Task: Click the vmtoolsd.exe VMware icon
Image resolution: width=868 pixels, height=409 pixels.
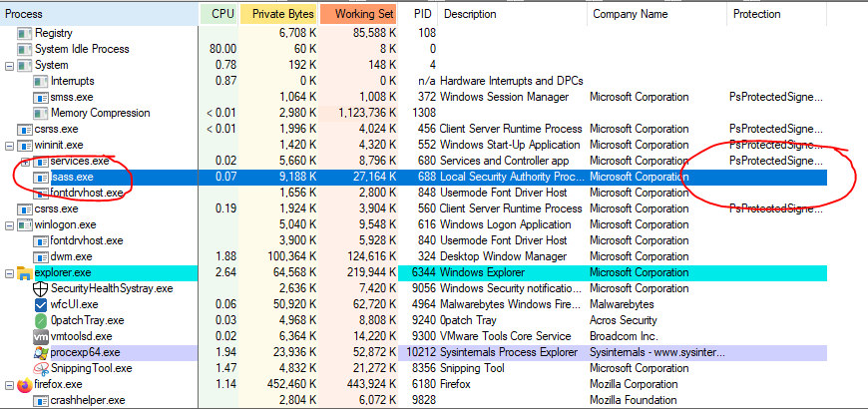Action: 41,336
